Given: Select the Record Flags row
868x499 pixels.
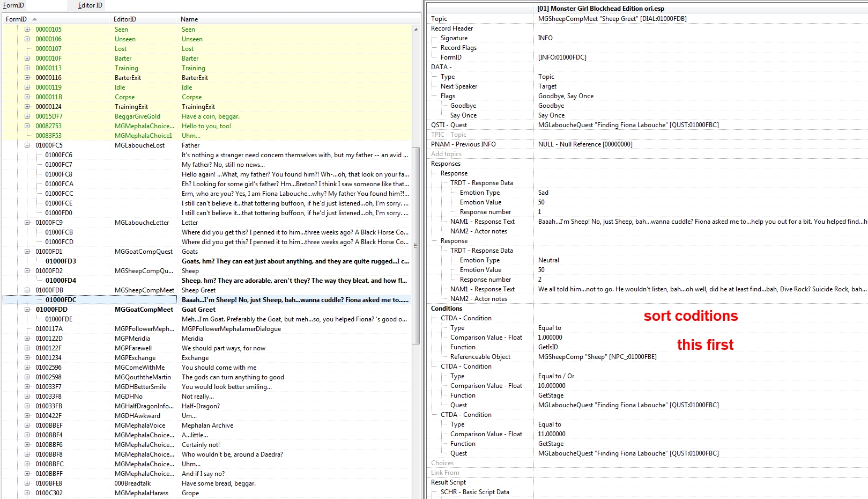Looking at the screenshot, I should pos(647,48).
